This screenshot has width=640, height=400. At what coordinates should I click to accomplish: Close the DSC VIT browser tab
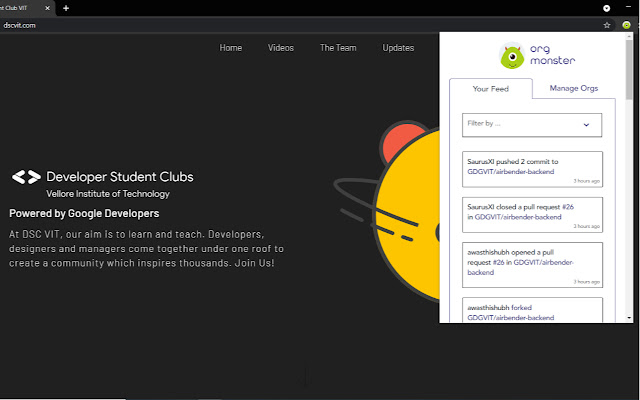tap(47, 8)
